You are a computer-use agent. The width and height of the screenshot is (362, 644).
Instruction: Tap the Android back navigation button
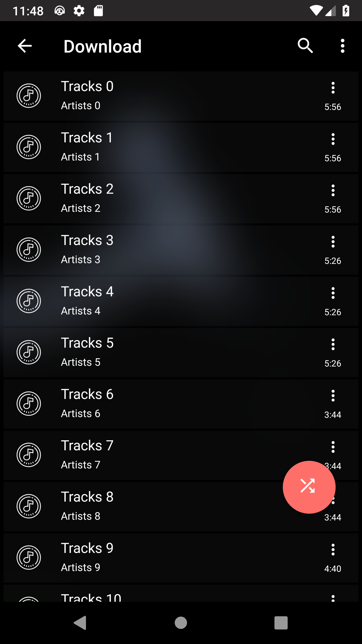[x=80, y=623]
